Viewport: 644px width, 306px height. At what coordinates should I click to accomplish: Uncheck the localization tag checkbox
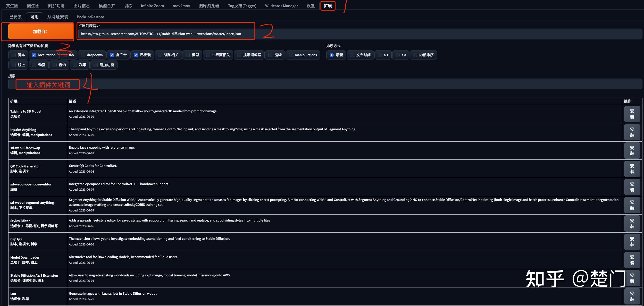coord(34,55)
